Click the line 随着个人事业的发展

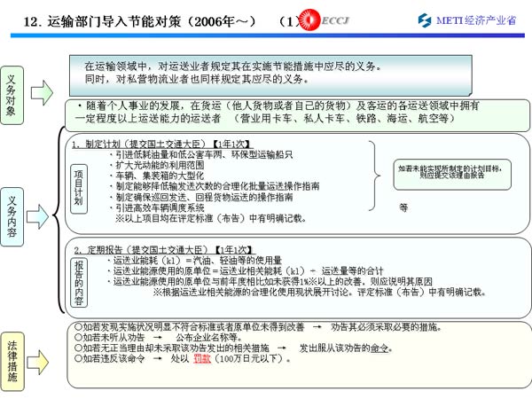pos(278,106)
